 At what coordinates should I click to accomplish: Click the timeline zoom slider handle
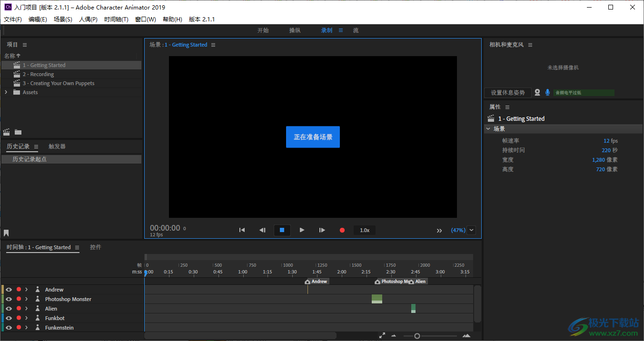pos(417,336)
